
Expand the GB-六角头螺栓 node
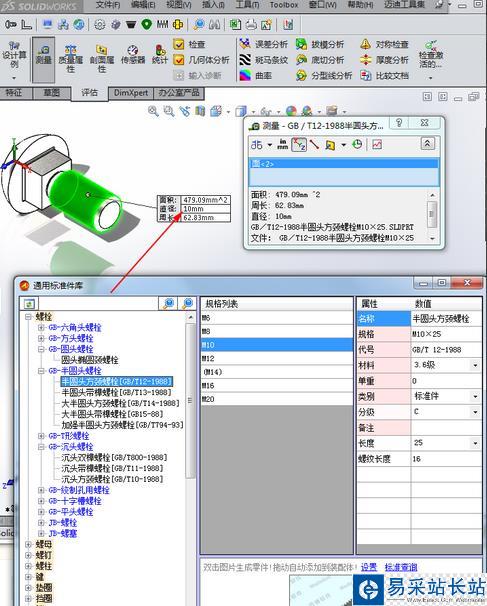click(x=41, y=327)
